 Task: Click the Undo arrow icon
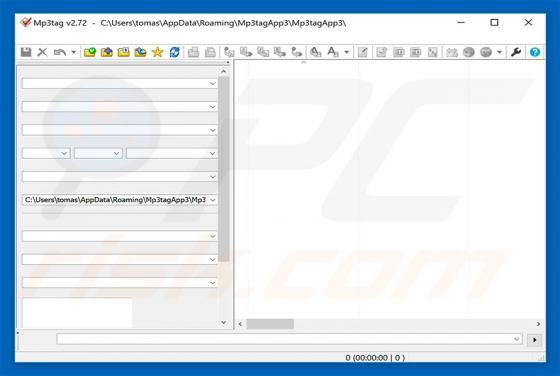[60, 52]
